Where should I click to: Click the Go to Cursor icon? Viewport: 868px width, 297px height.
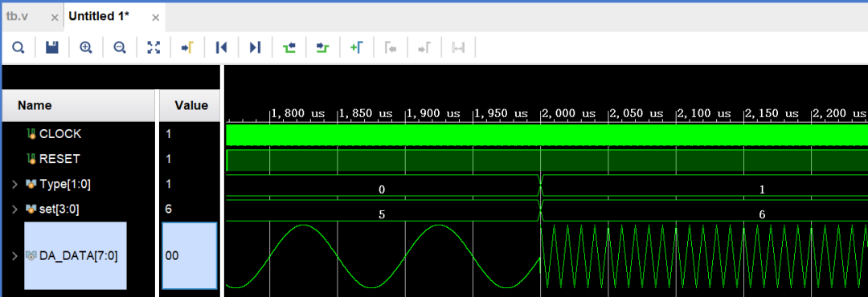[x=187, y=47]
